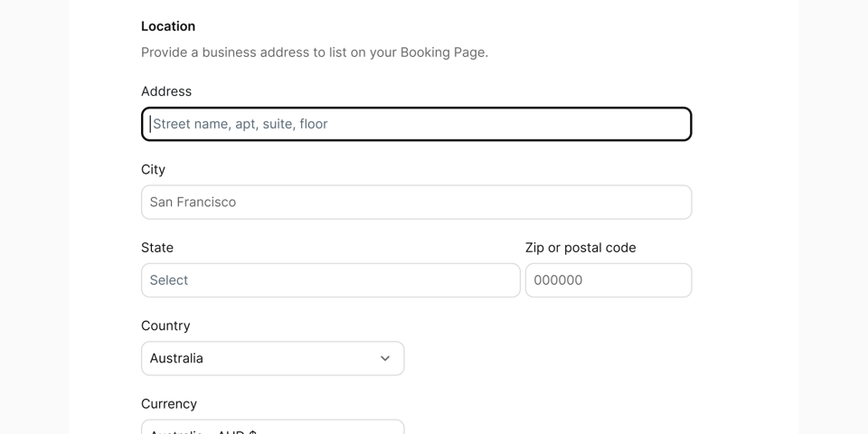Click the State field label
Image resolution: width=868 pixels, height=434 pixels.
click(x=157, y=248)
